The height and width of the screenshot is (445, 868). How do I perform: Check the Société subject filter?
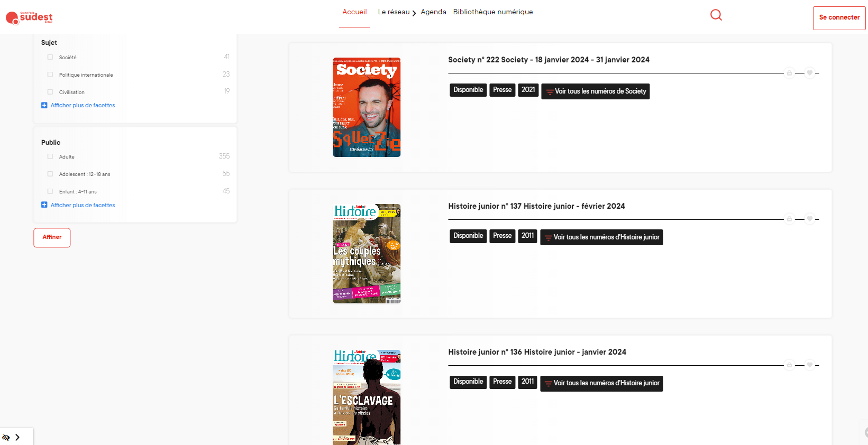(50, 57)
